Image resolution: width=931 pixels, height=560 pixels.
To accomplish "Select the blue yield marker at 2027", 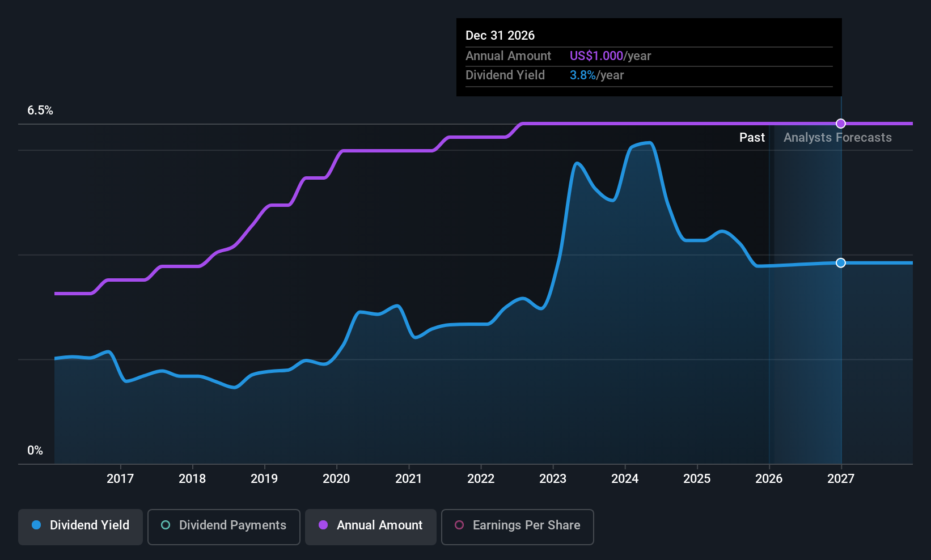I will [841, 263].
